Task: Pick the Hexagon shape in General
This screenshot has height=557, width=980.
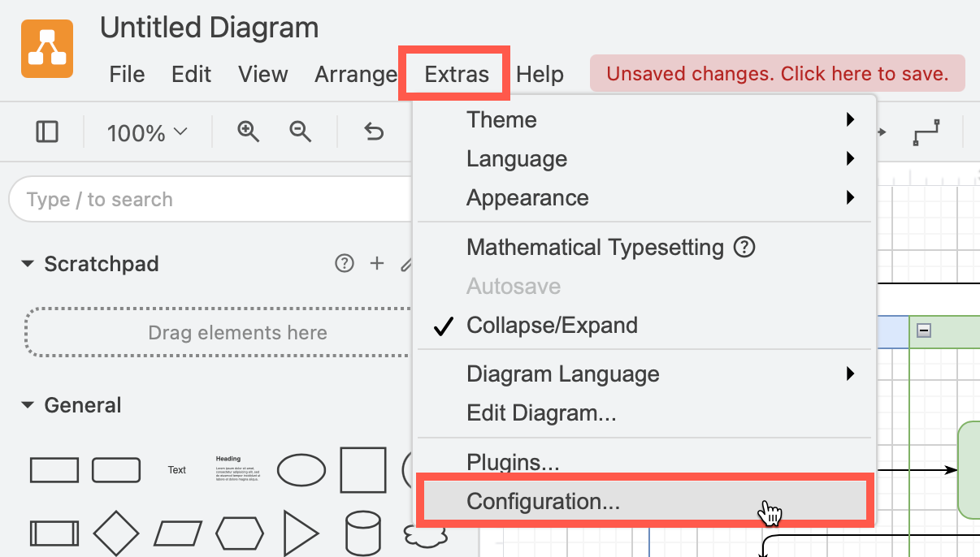Action: (240, 533)
